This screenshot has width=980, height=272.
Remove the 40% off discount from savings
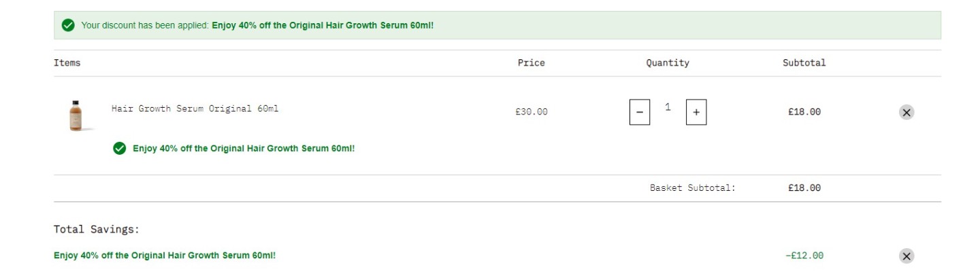click(906, 256)
